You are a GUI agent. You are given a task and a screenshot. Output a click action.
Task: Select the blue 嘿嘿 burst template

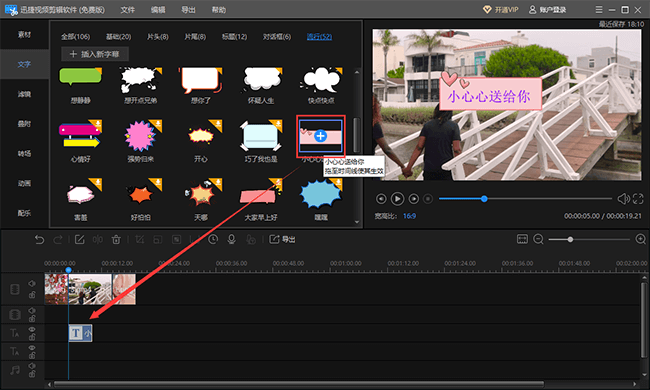click(x=321, y=195)
